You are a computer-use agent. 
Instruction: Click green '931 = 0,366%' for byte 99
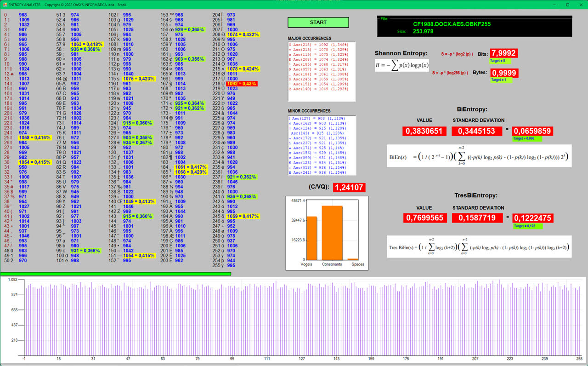[85, 251]
